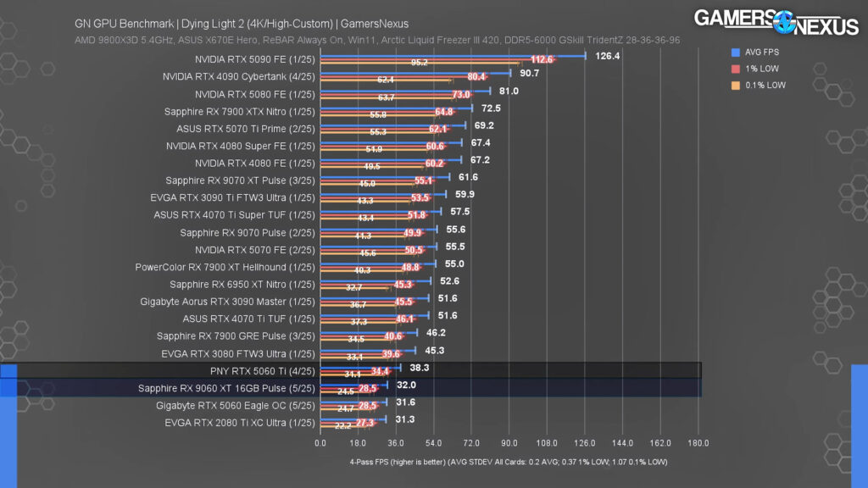Select the NVIDIA RTX 5080 FE label

tap(254, 94)
